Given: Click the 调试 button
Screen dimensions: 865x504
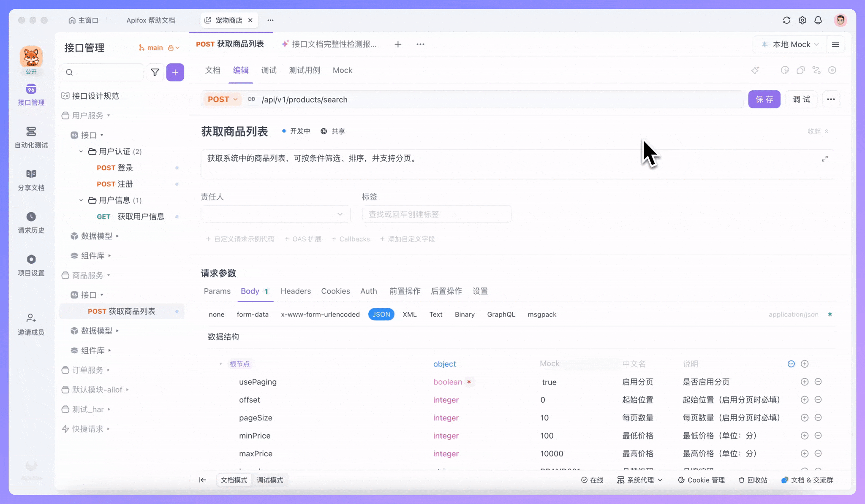Looking at the screenshot, I should (802, 99).
